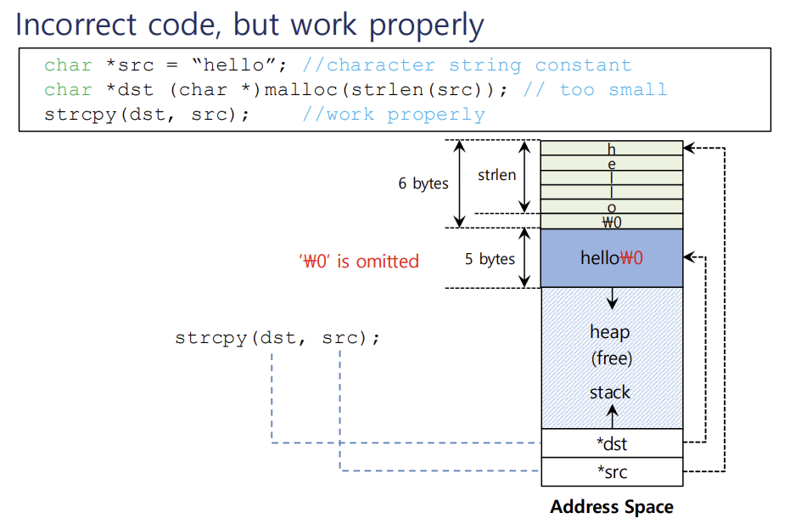Select the "//work properly" comment in code box
The image size is (812, 524).
pos(394,114)
